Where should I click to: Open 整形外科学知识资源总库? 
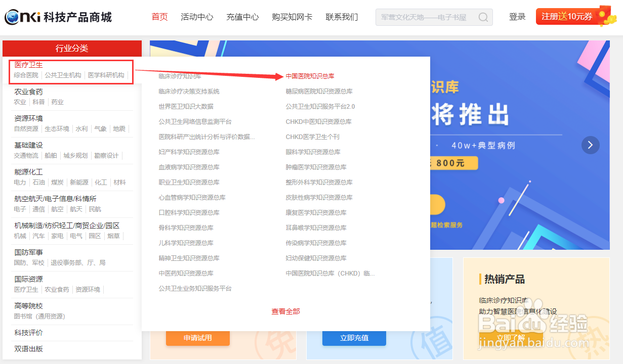(319, 183)
